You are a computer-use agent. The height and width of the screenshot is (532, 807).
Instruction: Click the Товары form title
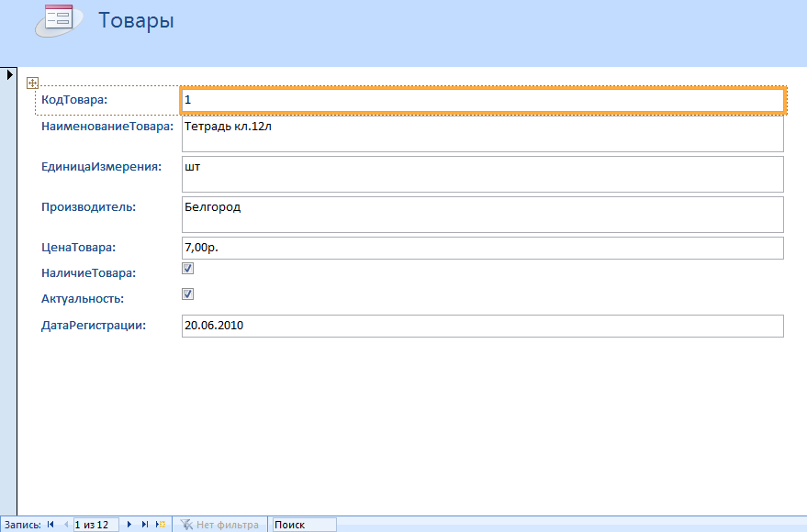tap(136, 20)
